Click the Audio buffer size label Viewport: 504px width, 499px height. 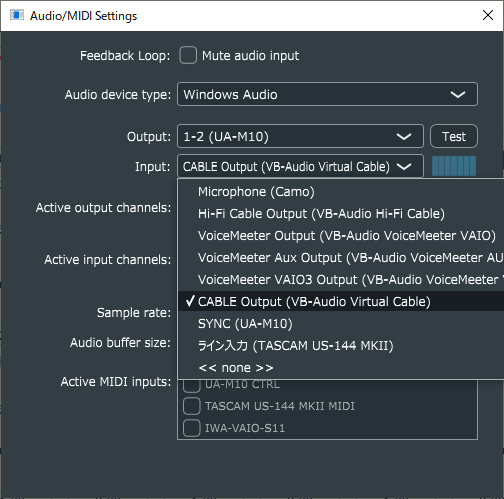point(120,343)
